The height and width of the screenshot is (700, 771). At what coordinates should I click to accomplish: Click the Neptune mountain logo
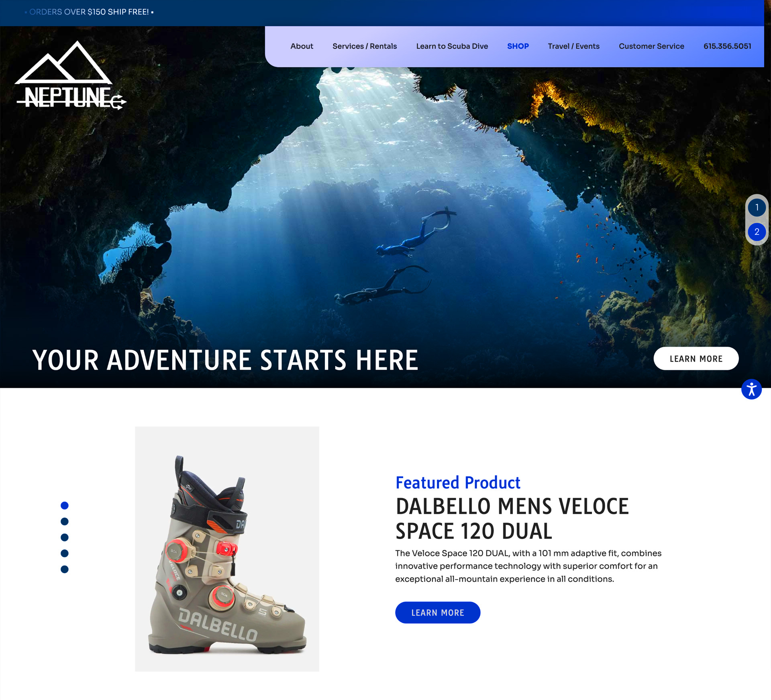70,75
